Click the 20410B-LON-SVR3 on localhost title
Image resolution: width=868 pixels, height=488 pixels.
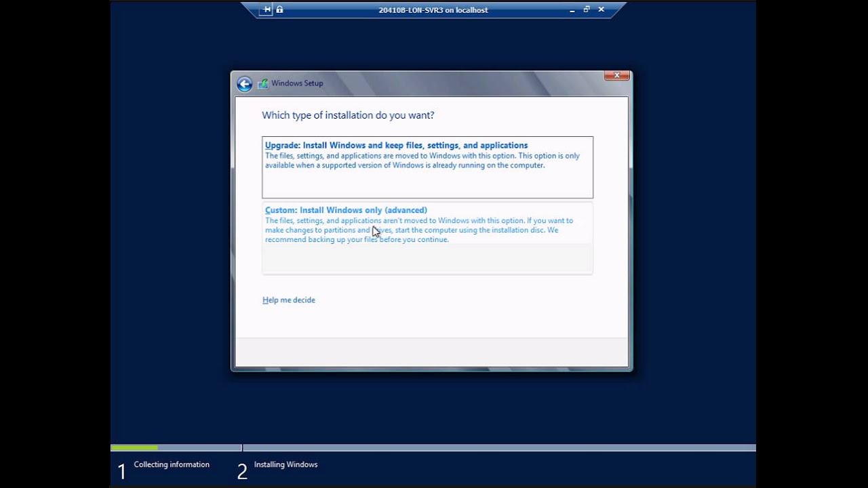coord(433,10)
